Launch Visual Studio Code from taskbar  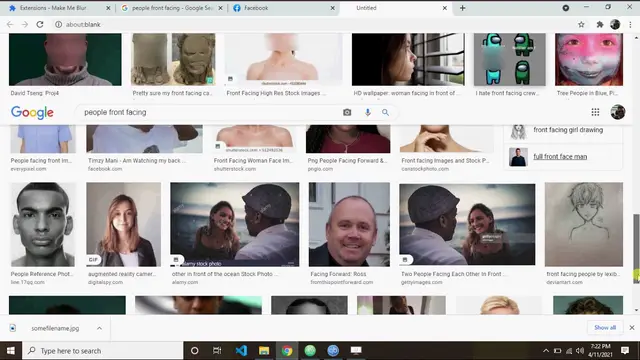[241, 351]
